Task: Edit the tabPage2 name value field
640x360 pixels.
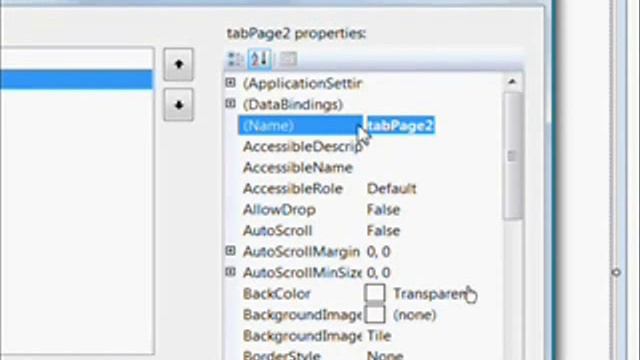Action: point(400,126)
